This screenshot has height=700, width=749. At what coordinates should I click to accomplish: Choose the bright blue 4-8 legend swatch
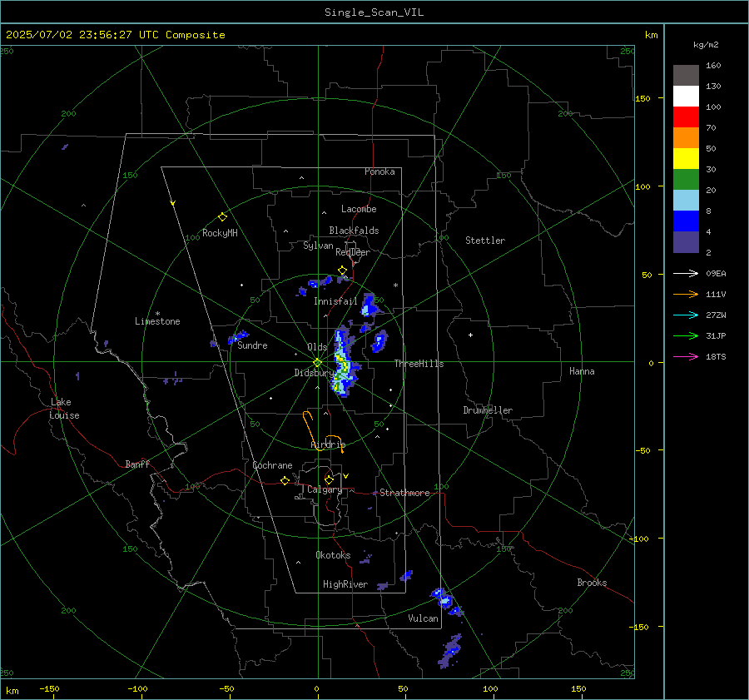(x=686, y=221)
